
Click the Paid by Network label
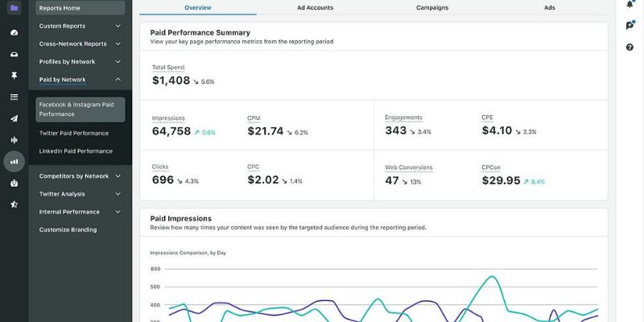pos(63,80)
